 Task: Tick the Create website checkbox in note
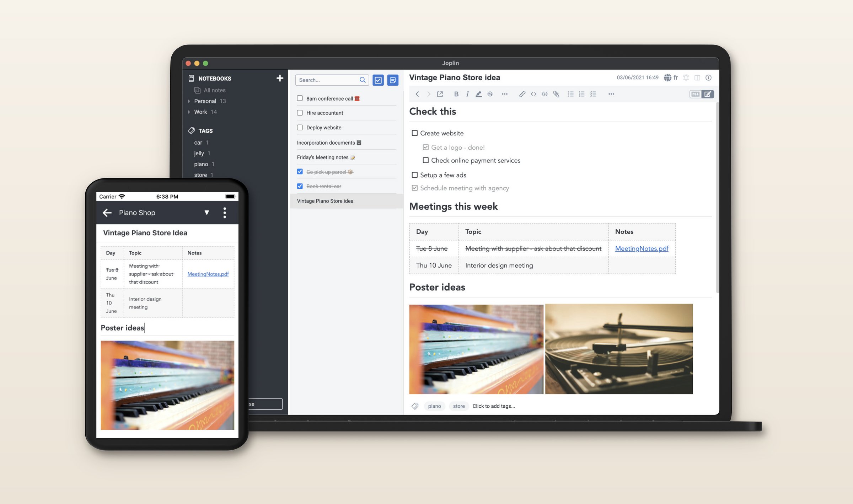414,133
